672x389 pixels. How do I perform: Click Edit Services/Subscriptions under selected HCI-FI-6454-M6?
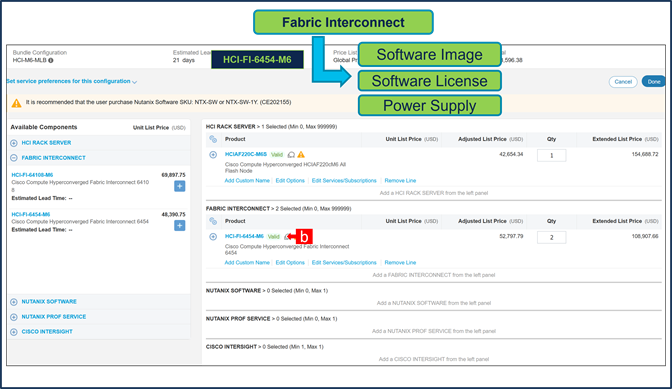point(344,263)
